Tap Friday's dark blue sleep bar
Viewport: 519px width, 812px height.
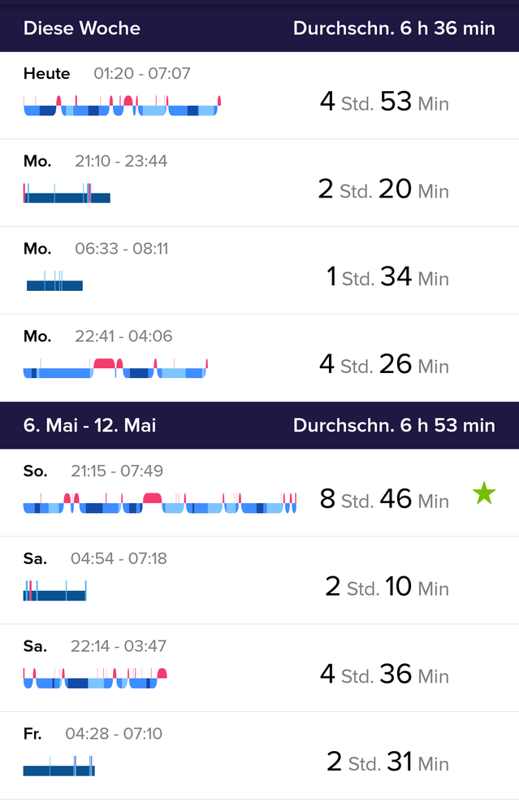click(x=58, y=768)
